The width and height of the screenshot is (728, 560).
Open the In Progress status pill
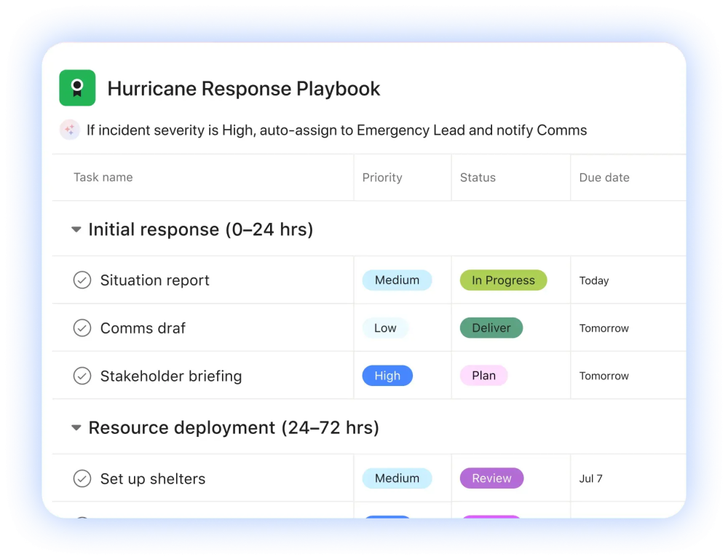click(503, 280)
